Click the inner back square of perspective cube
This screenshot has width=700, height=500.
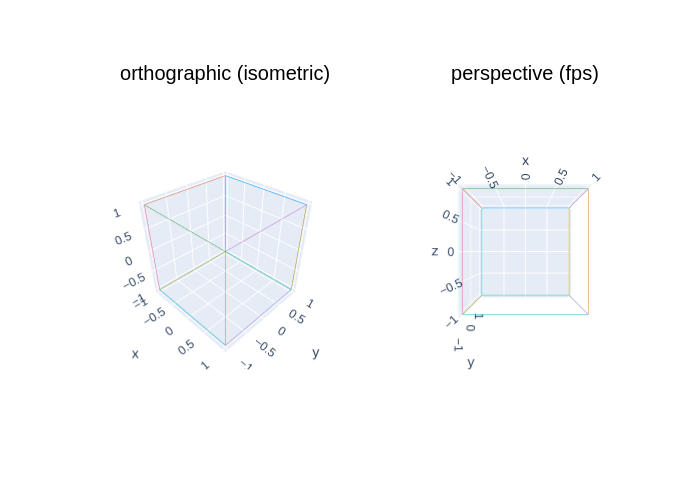525,251
